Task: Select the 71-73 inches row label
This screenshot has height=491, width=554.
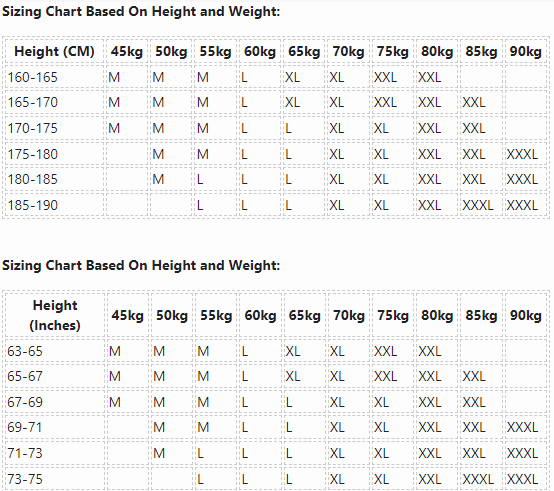Action: pyautogui.click(x=25, y=453)
